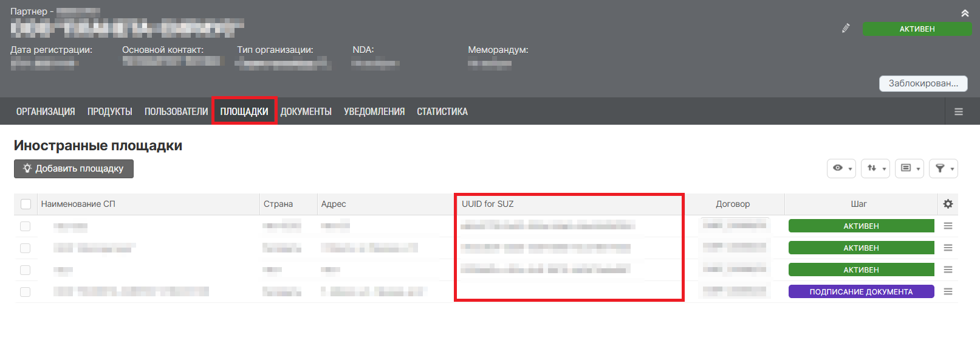
Task: Open the eye visibility dropdown
Action: tap(841, 169)
